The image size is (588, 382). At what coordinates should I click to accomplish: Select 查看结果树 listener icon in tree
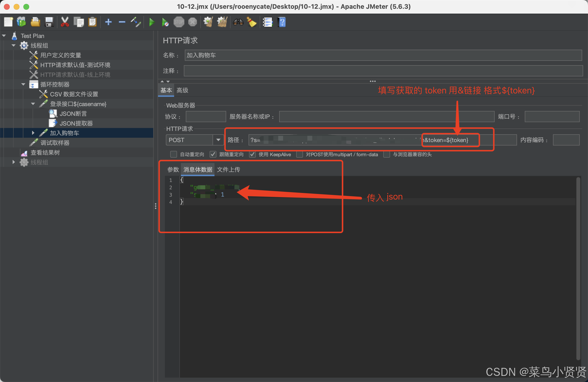point(24,153)
